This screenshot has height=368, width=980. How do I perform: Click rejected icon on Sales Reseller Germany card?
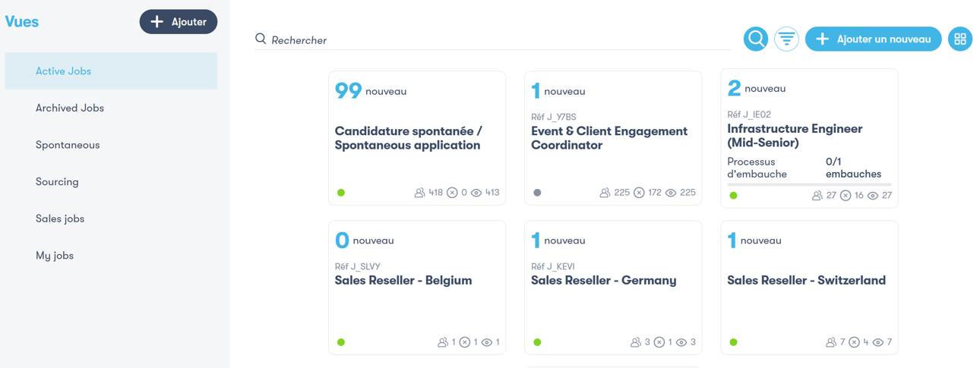point(659,342)
